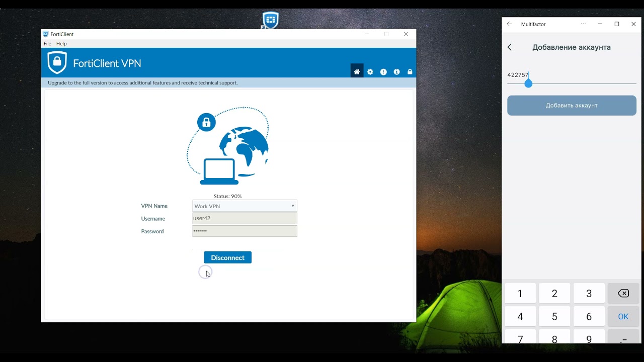The width and height of the screenshot is (644, 362).
Task: Open the Multifactor three-dots menu
Action: pyautogui.click(x=583, y=24)
